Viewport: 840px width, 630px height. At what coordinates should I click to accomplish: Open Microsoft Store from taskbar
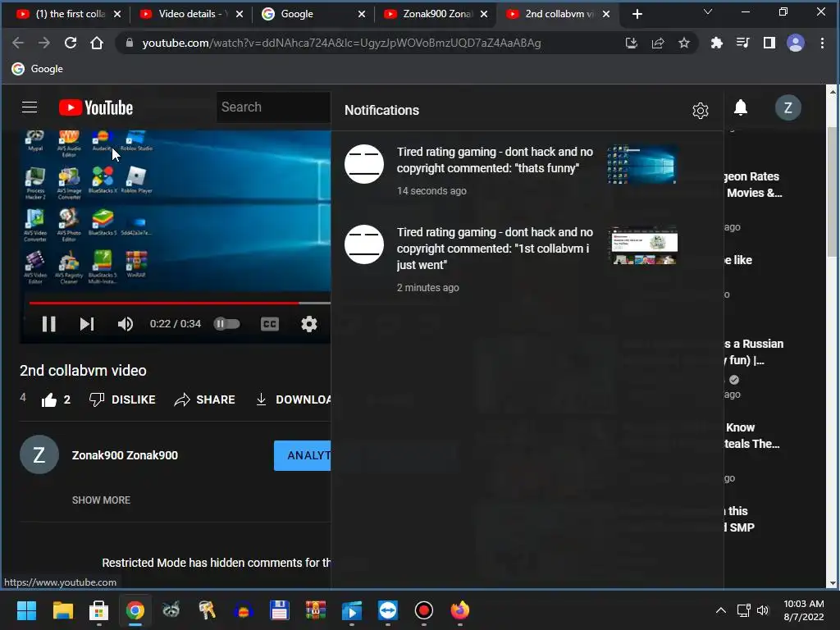click(98, 610)
